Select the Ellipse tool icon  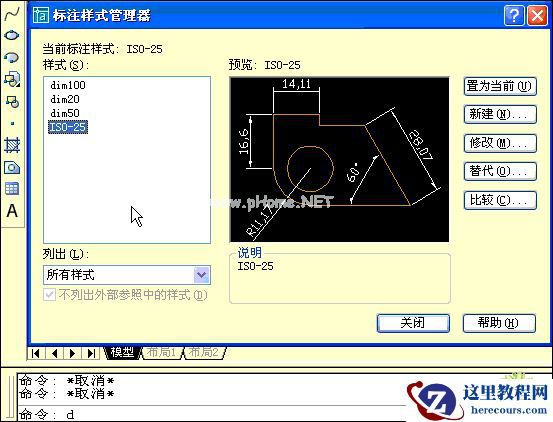pos(12,35)
